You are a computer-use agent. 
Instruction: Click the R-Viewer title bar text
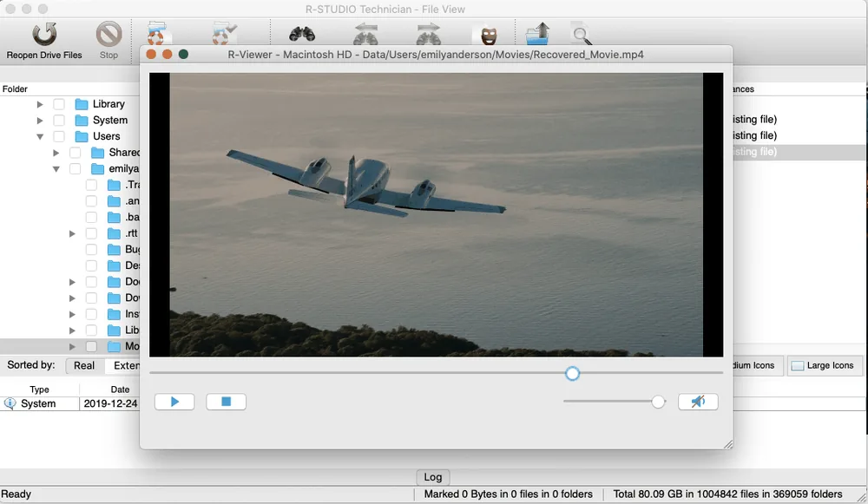(436, 55)
